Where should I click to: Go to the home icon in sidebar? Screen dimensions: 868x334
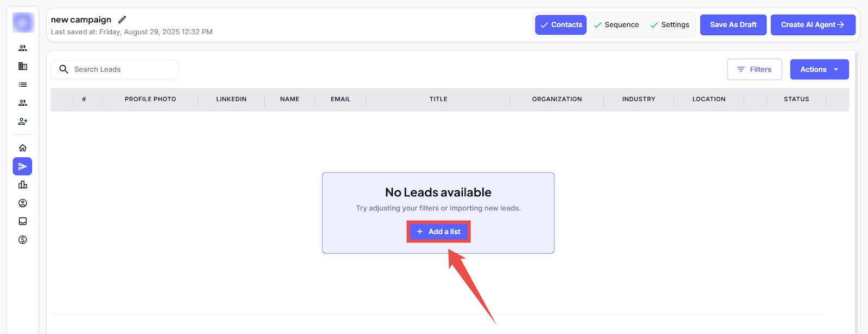click(23, 148)
